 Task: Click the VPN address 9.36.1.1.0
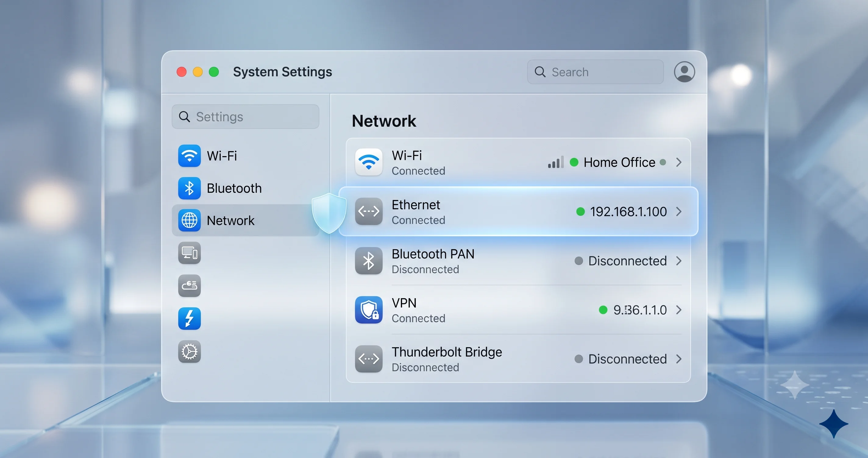(x=640, y=310)
